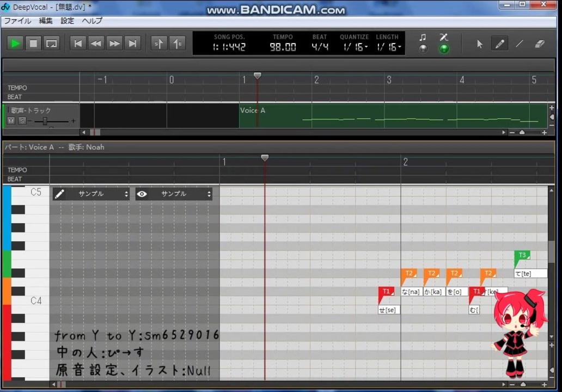Jump to the song end
562x392 pixels.
(x=133, y=44)
